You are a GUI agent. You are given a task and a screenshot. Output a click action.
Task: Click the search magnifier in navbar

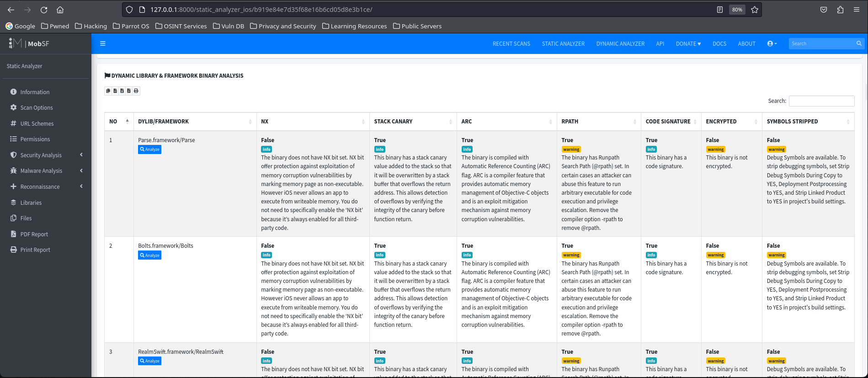coord(859,44)
